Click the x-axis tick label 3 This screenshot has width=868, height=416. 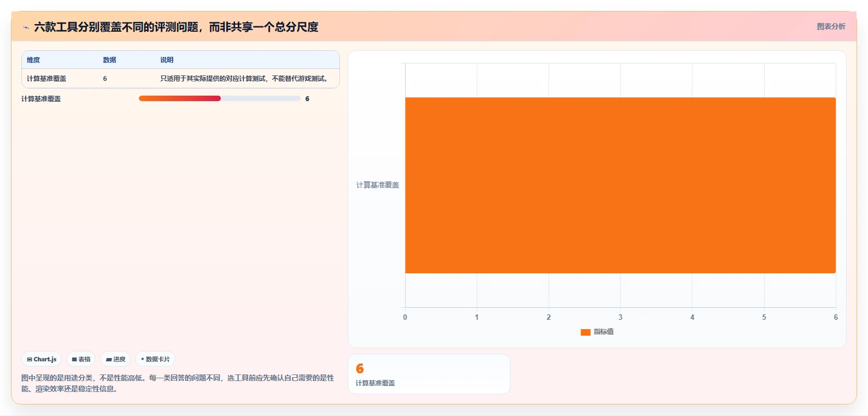620,317
